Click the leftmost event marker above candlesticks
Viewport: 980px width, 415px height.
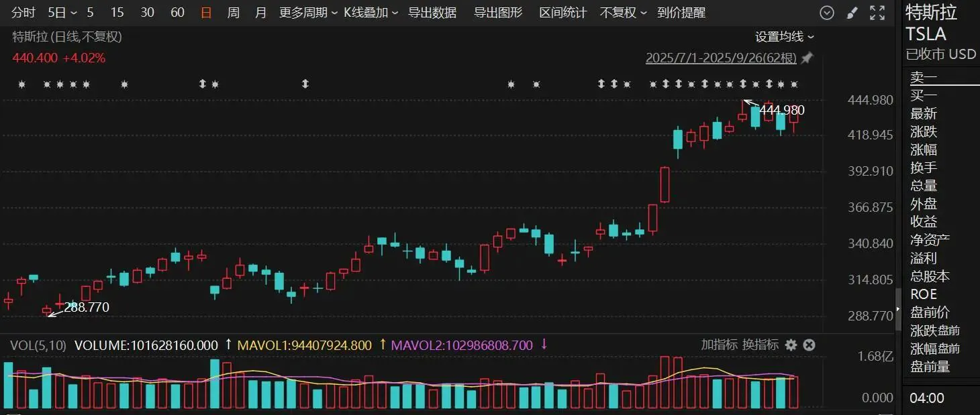(21, 84)
